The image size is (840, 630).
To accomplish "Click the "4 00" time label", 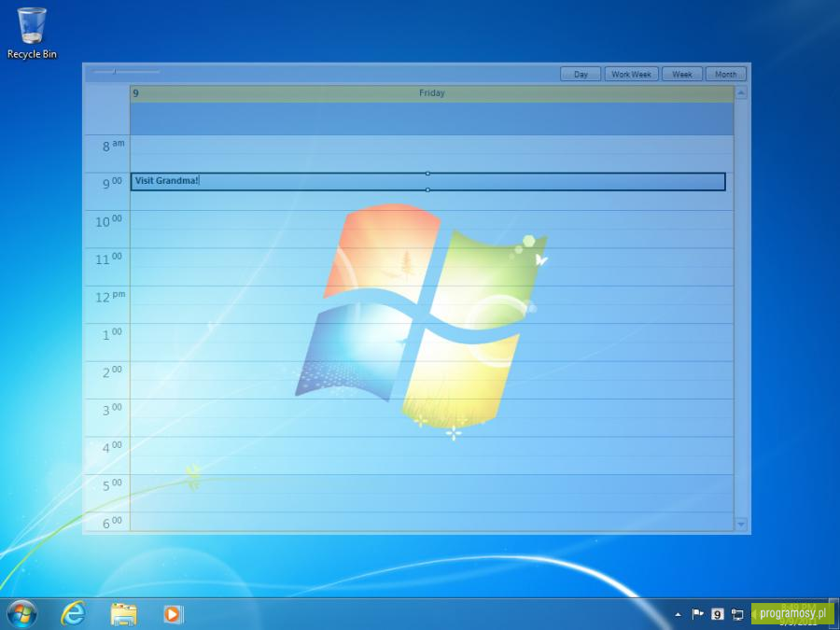I will pyautogui.click(x=112, y=448).
